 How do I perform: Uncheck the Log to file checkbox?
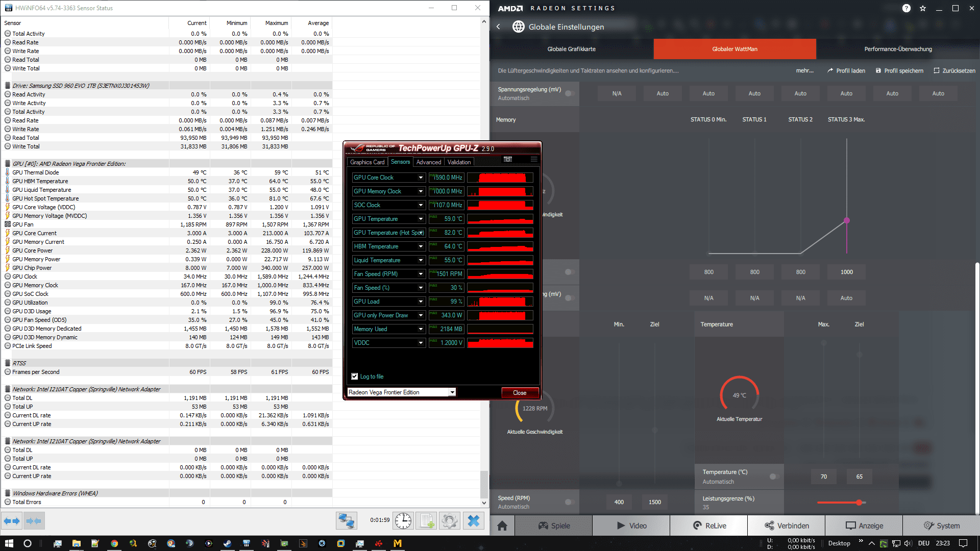pos(355,377)
